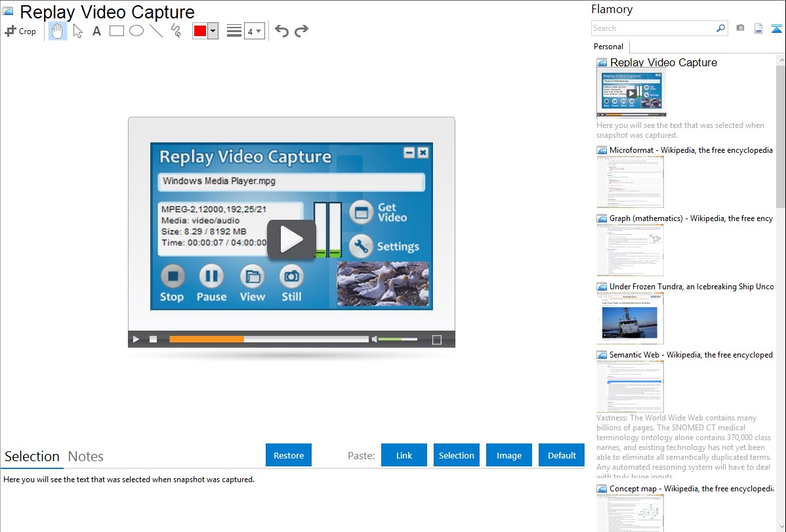Open the Under Frozen Tundra snapshot thumbnail

(630, 318)
